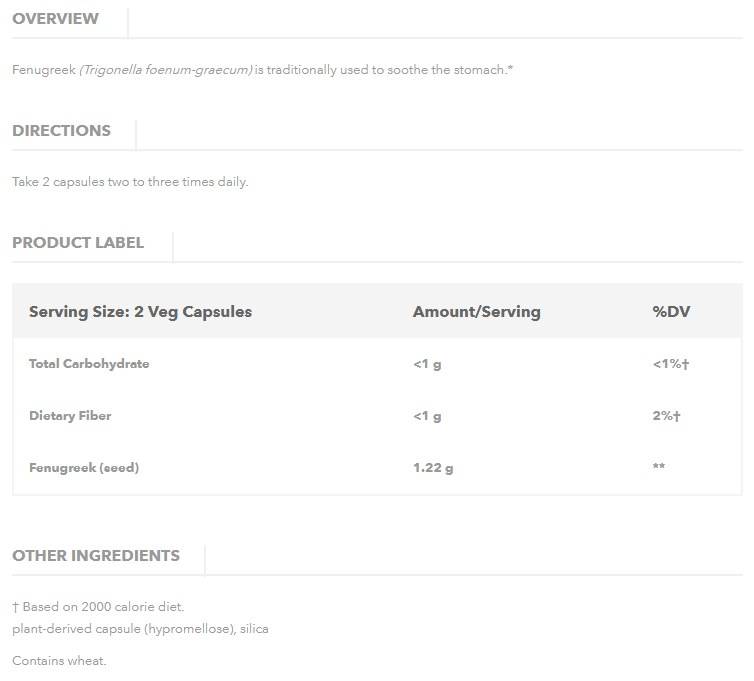
Task: Click the '**' daily value marker
Action: click(x=659, y=467)
